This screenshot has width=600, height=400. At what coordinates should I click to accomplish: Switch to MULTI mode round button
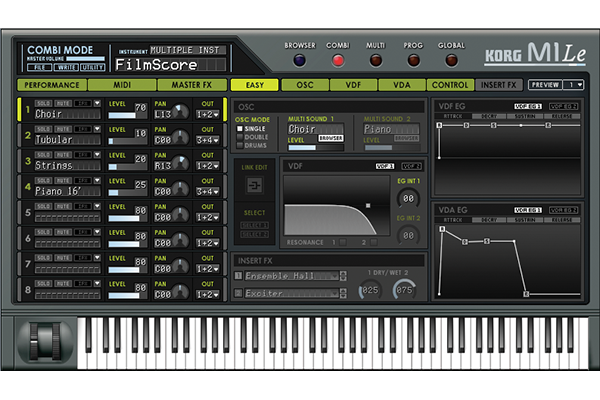pos(375,60)
